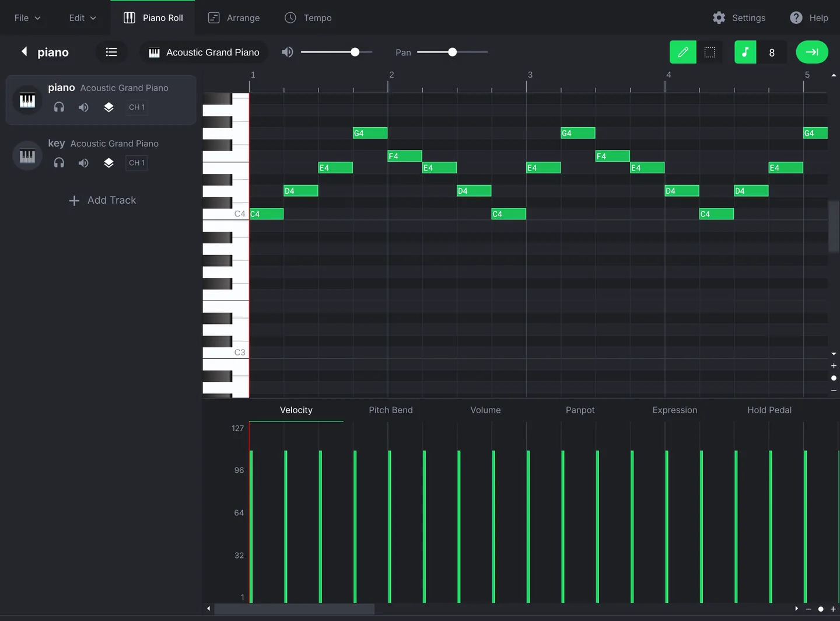This screenshot has height=621, width=840.
Task: Click the Pan slider handle
Action: point(452,52)
